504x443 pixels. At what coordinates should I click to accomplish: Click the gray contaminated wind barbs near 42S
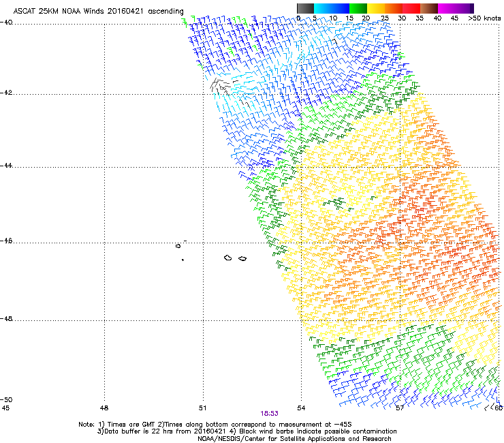[x=221, y=87]
